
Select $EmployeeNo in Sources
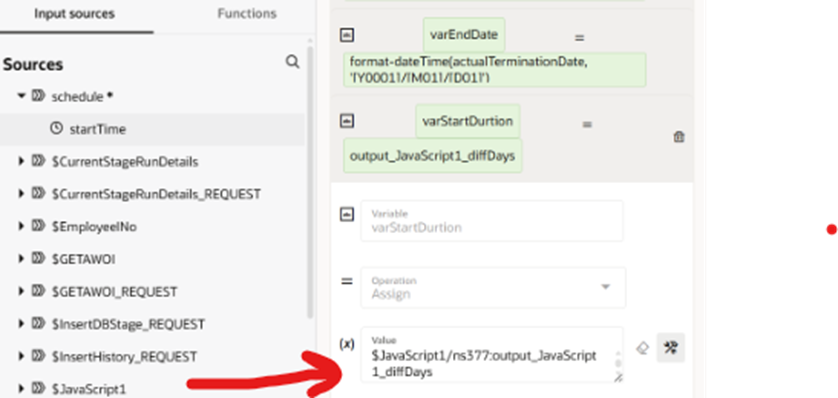[94, 227]
